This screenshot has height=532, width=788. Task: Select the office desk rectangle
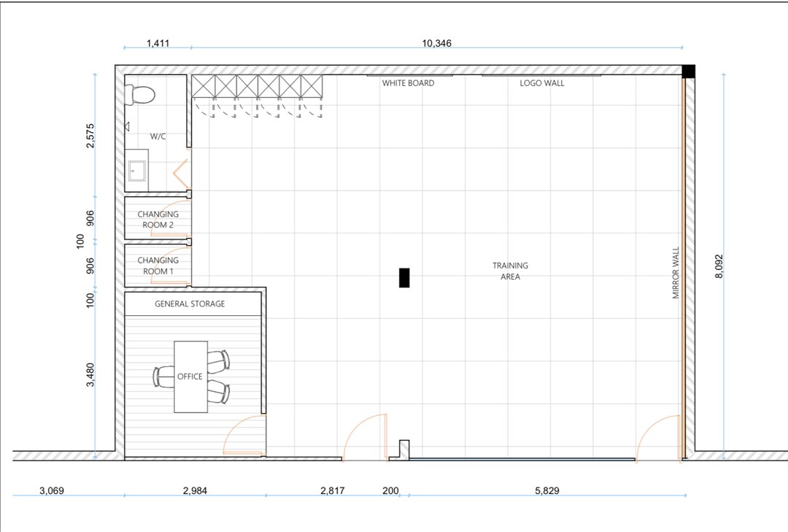click(x=191, y=377)
